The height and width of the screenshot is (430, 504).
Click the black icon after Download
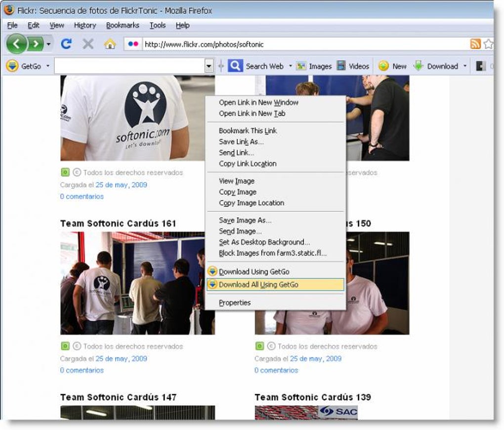click(x=481, y=66)
